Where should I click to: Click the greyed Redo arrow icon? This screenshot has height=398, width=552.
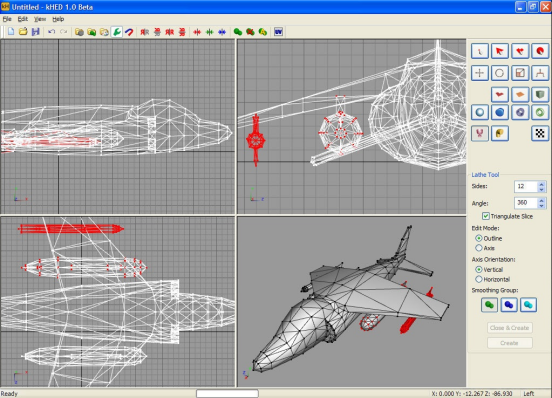point(64,32)
